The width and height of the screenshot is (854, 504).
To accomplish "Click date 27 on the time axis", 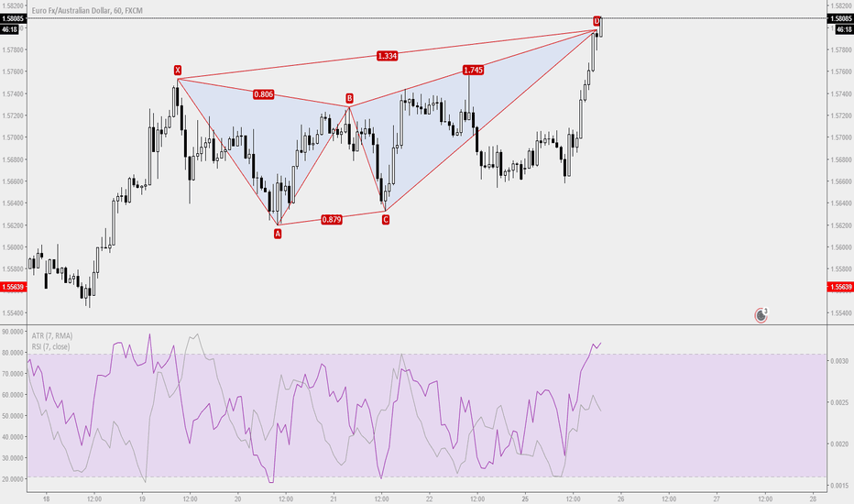I will coord(717,498).
